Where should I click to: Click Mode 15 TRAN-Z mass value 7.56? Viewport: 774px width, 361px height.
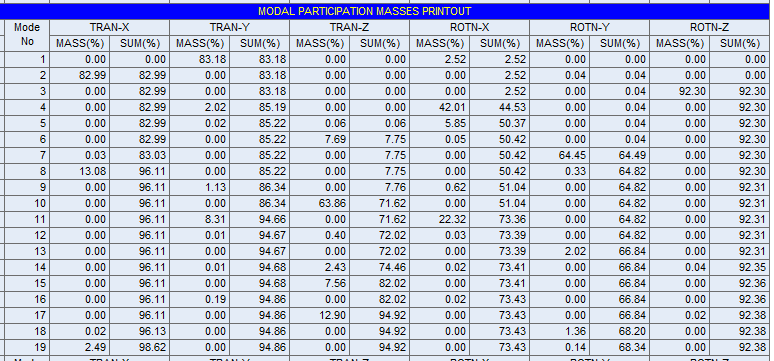[319, 283]
